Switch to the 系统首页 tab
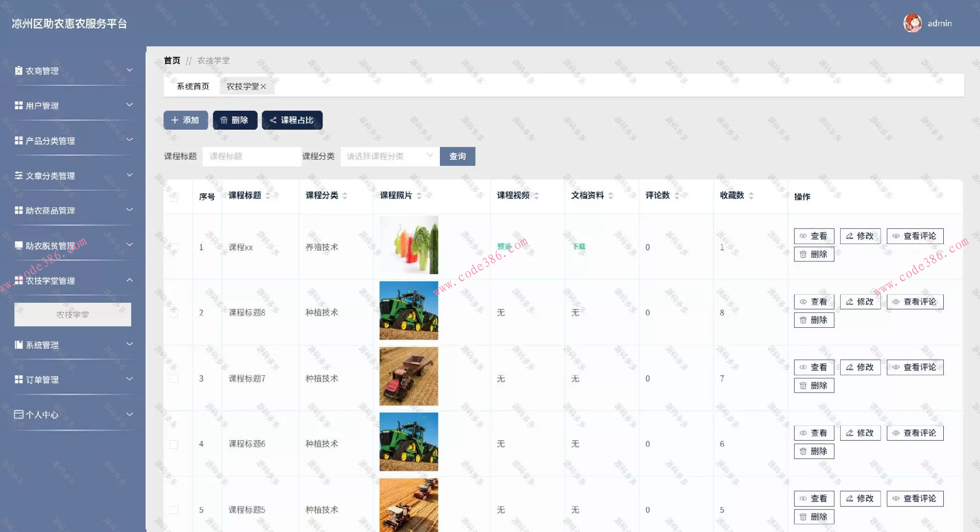The image size is (980, 532). 193,87
